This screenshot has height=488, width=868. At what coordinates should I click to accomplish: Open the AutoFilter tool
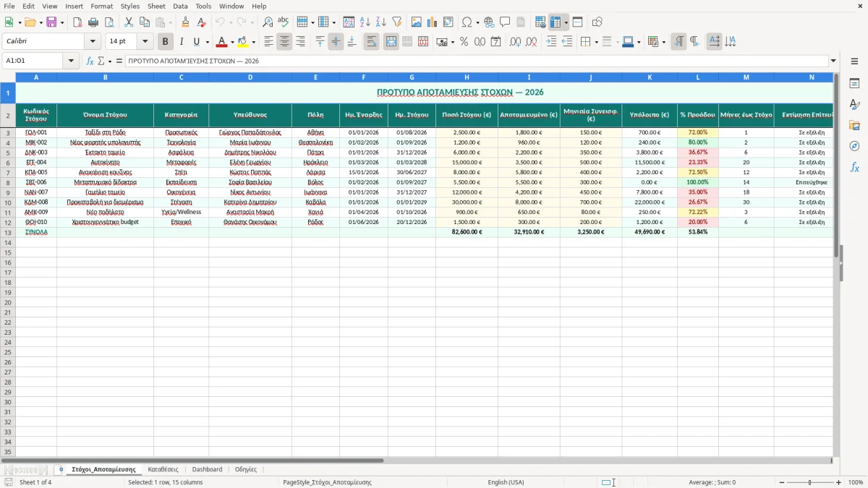pyautogui.click(x=396, y=22)
